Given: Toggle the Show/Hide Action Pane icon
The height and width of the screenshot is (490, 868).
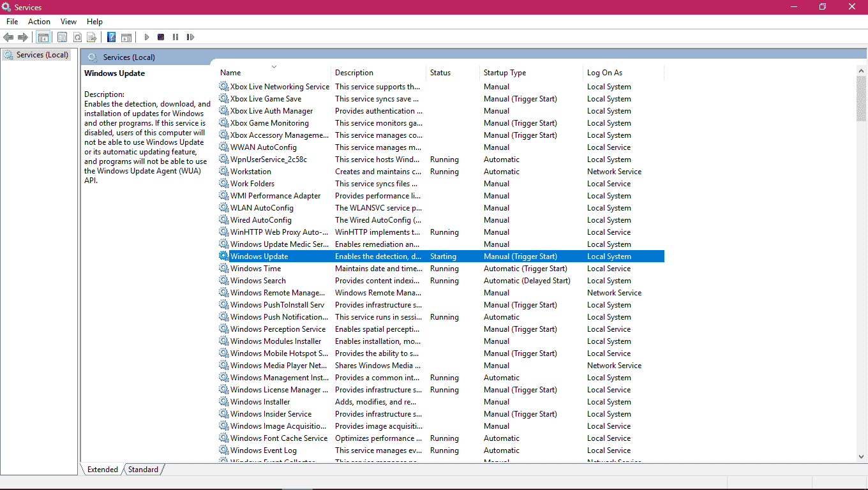Looking at the screenshot, I should point(126,38).
